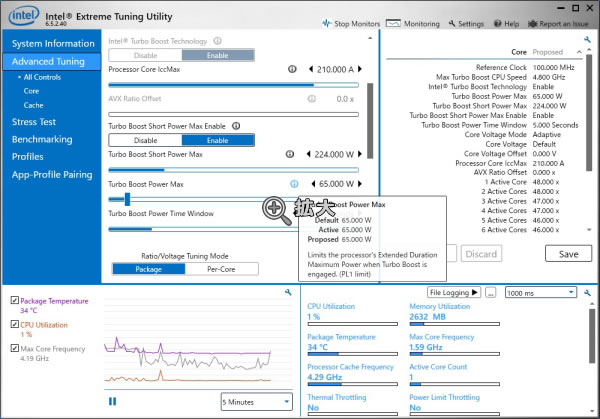
Task: Open the Monitoring view icon
Action: click(x=393, y=23)
